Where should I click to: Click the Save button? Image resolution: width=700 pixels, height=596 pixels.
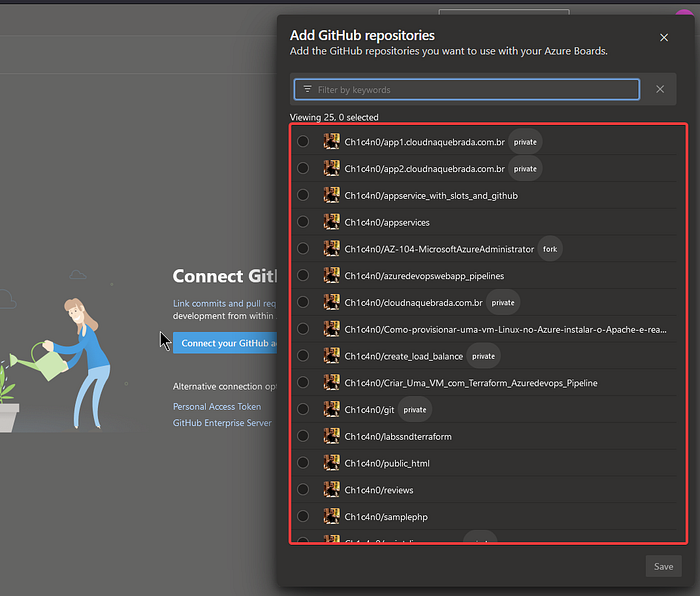(663, 566)
